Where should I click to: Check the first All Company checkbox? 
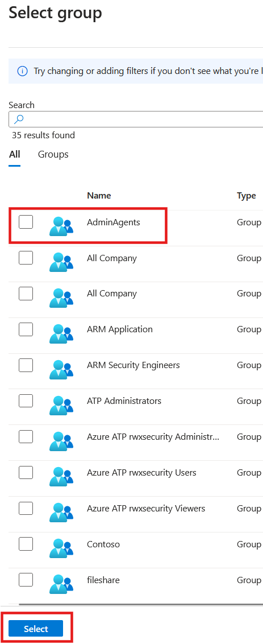[x=26, y=258]
